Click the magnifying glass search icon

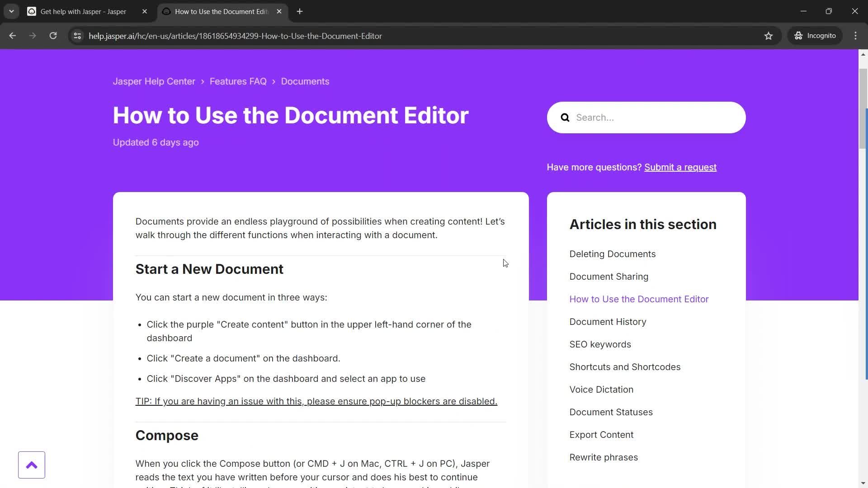coord(565,117)
